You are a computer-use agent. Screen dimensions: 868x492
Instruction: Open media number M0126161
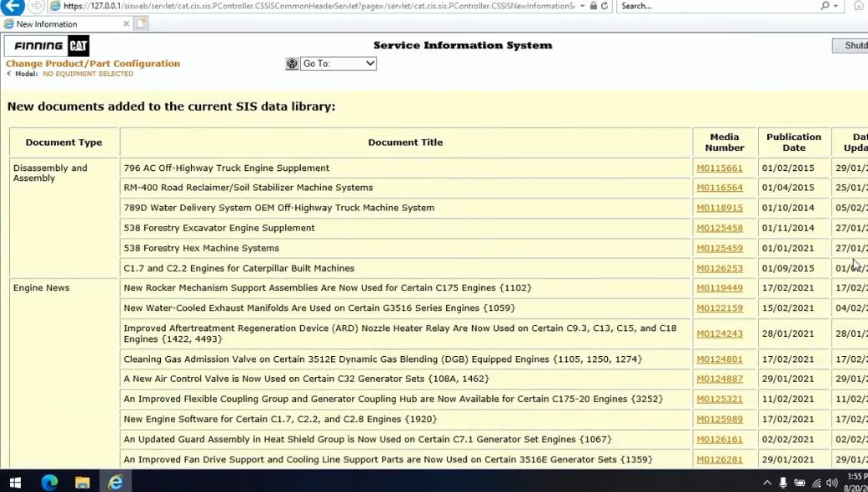coord(720,439)
